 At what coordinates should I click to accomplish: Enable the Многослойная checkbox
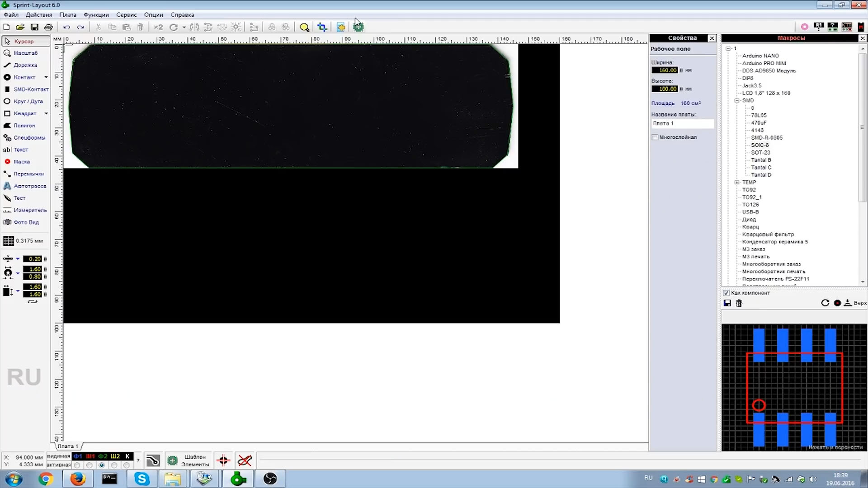(655, 137)
